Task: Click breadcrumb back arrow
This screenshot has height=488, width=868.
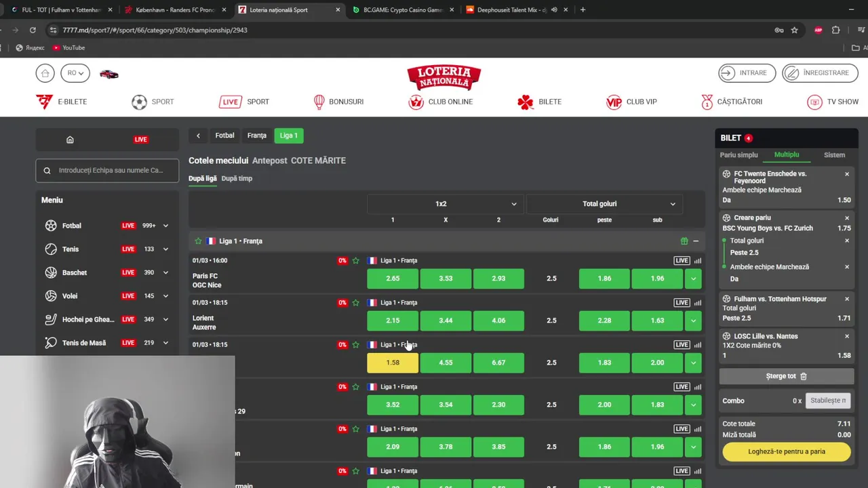Action: click(x=198, y=136)
